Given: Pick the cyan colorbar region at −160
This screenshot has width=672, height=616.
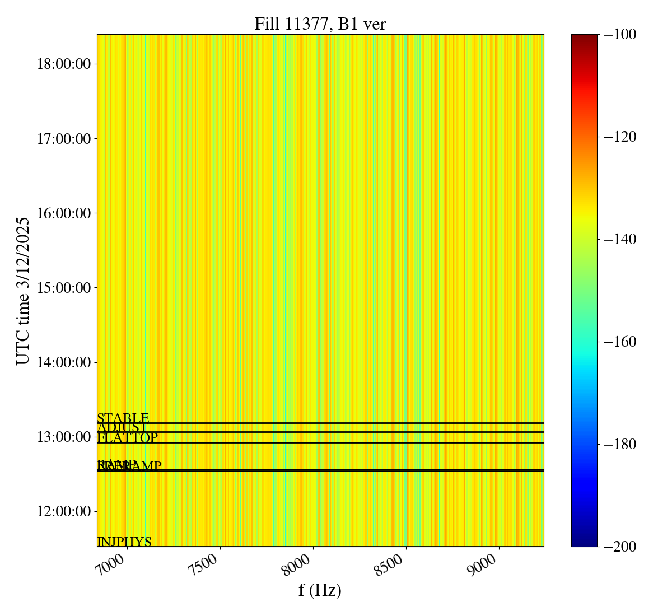Looking at the screenshot, I should pyautogui.click(x=584, y=342).
